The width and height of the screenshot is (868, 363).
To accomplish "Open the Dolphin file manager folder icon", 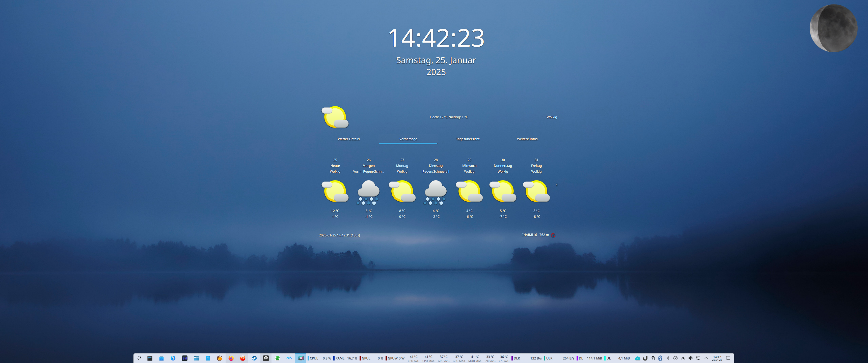I will point(197,358).
